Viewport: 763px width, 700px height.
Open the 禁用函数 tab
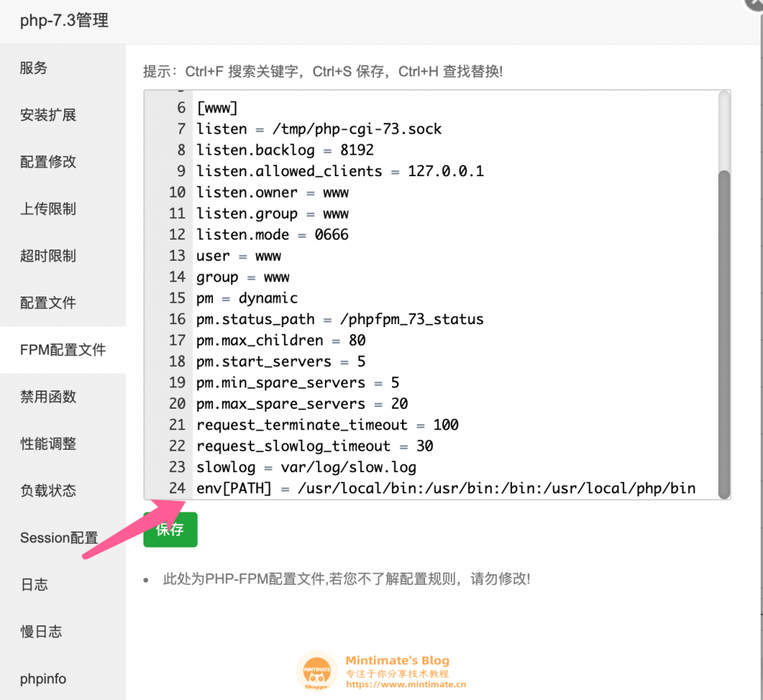[x=63, y=397]
